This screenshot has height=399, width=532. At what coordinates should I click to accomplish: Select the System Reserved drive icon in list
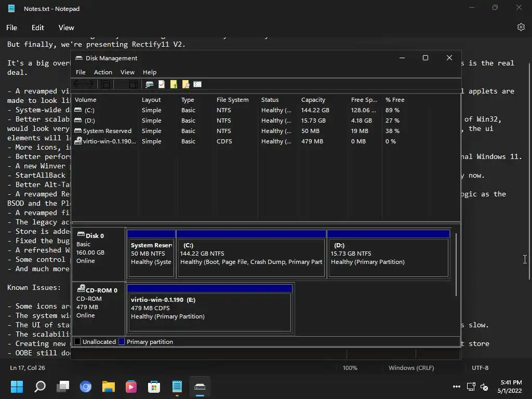tap(78, 130)
